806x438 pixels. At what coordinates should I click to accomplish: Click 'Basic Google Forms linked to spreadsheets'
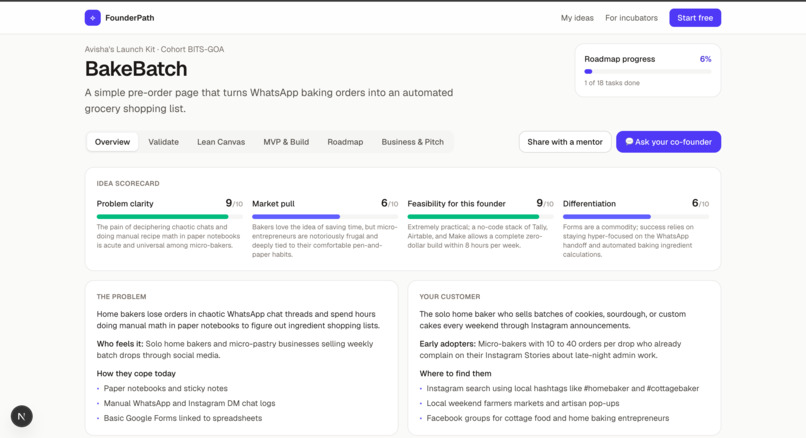tap(182, 418)
